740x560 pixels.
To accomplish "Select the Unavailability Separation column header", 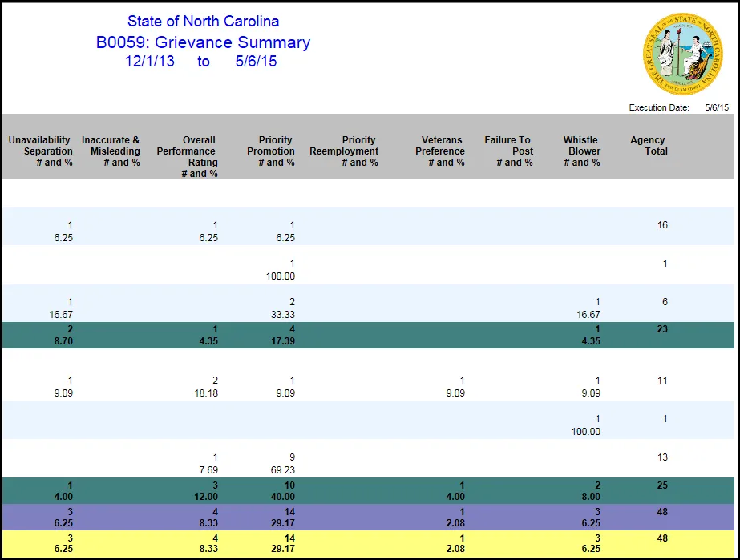I will click(x=40, y=151).
